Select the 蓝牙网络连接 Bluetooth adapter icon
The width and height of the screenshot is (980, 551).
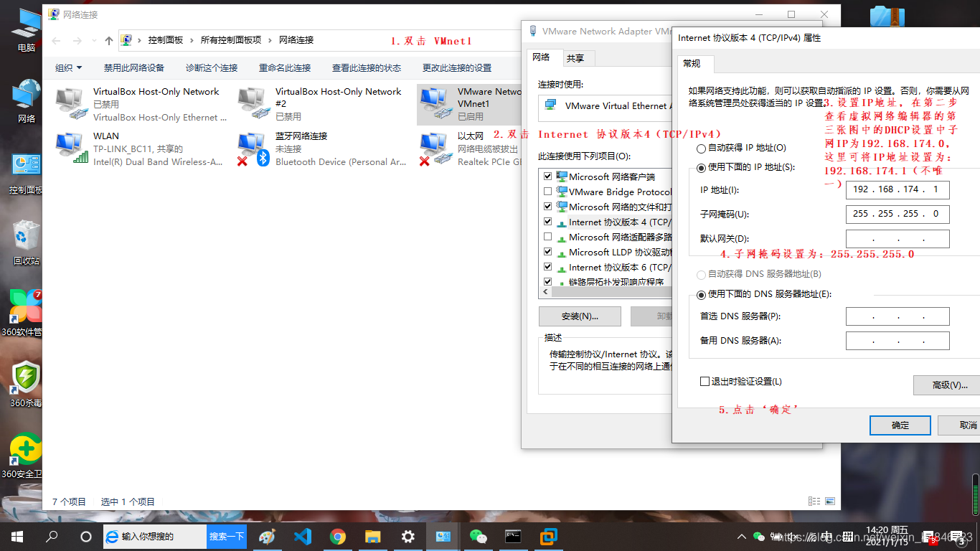coord(254,149)
